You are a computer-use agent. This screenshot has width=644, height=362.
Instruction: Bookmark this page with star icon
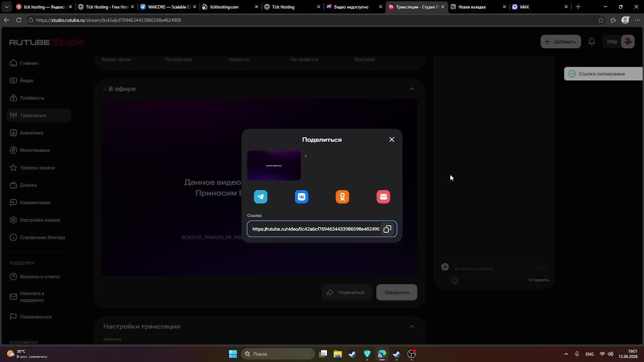(601, 20)
